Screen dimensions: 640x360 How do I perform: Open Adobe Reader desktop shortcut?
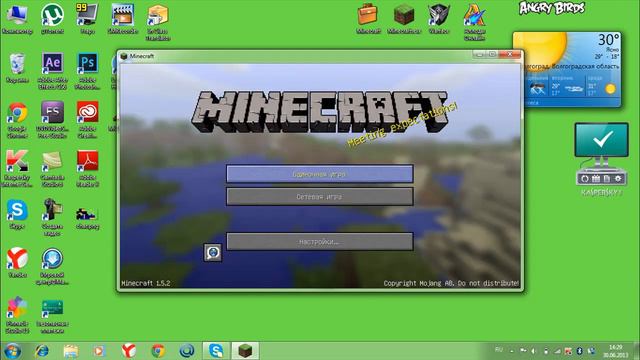(87, 169)
